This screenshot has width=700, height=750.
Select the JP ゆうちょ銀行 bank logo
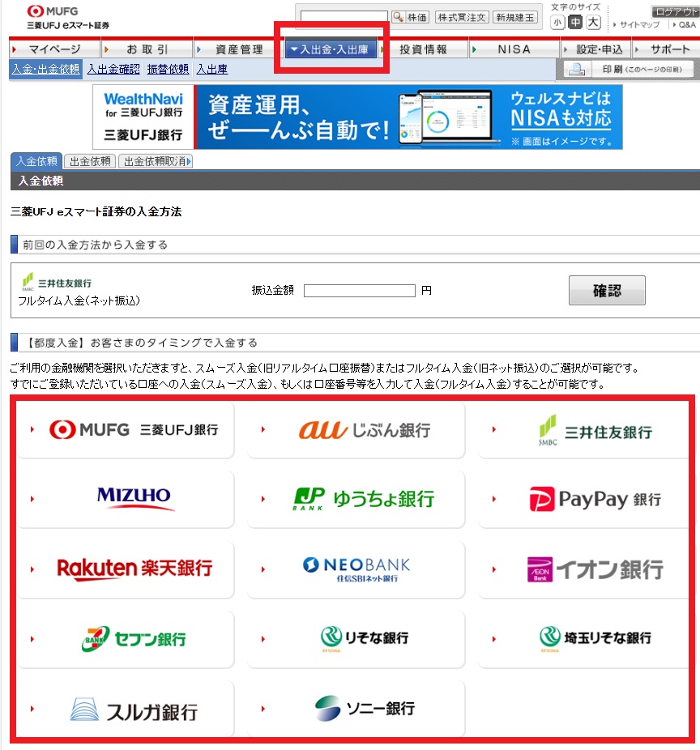click(x=364, y=499)
